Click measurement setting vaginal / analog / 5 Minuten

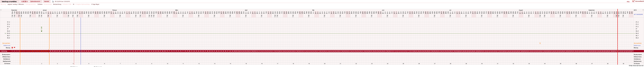click(16, 4)
